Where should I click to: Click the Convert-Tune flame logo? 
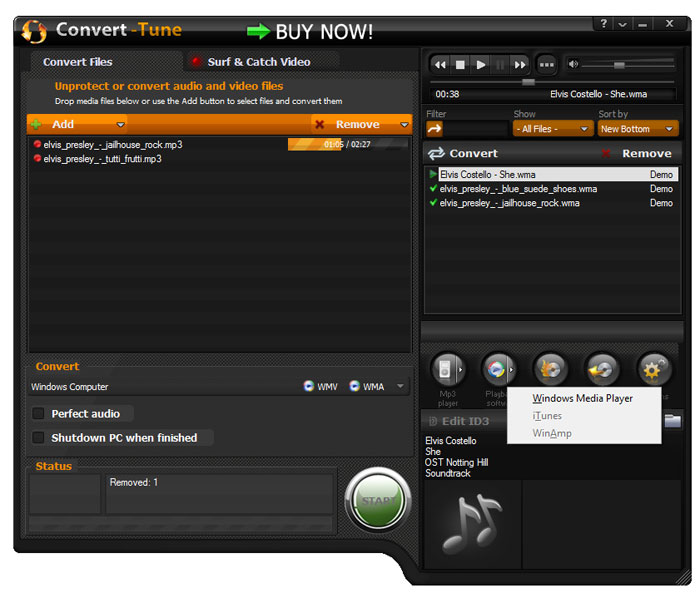pos(34,31)
